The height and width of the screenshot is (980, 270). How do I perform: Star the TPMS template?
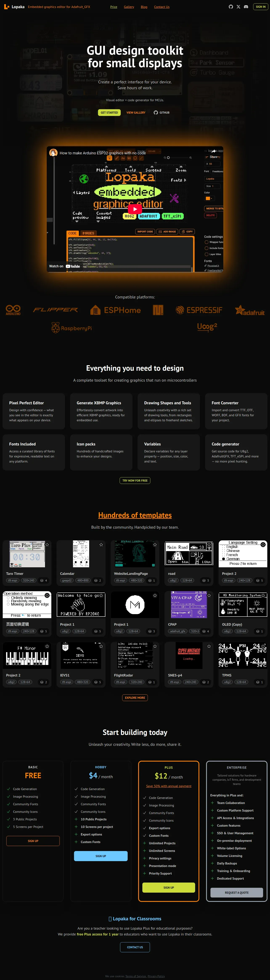263,646
